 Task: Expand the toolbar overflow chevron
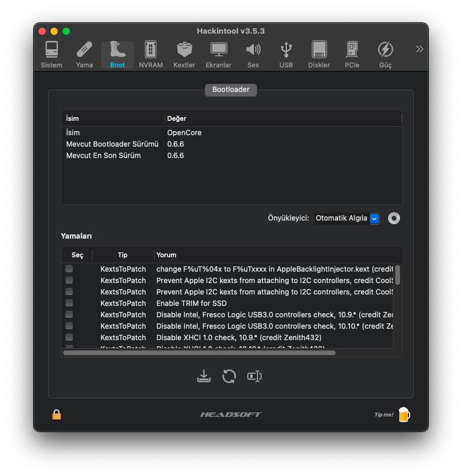coord(419,49)
